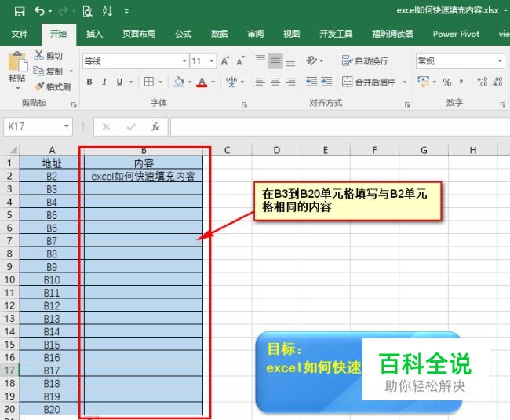Apply Comma Style format
510x420 pixels.
point(461,82)
